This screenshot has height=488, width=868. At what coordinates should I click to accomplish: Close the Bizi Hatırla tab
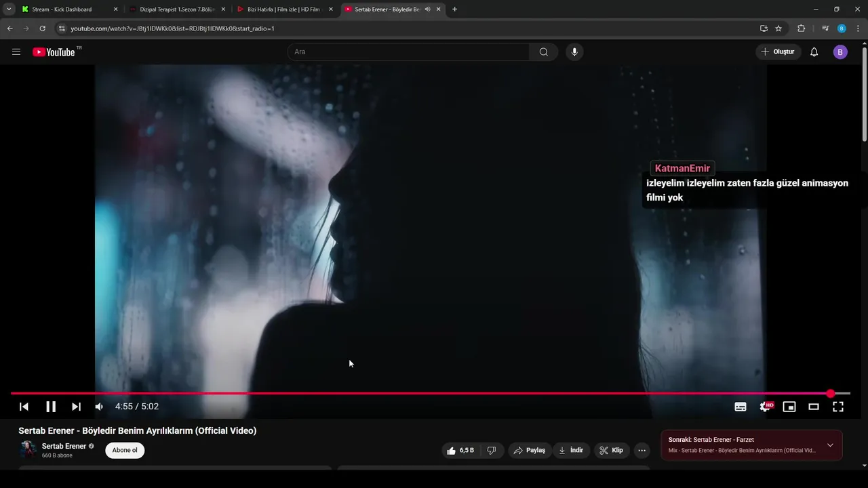331,9
